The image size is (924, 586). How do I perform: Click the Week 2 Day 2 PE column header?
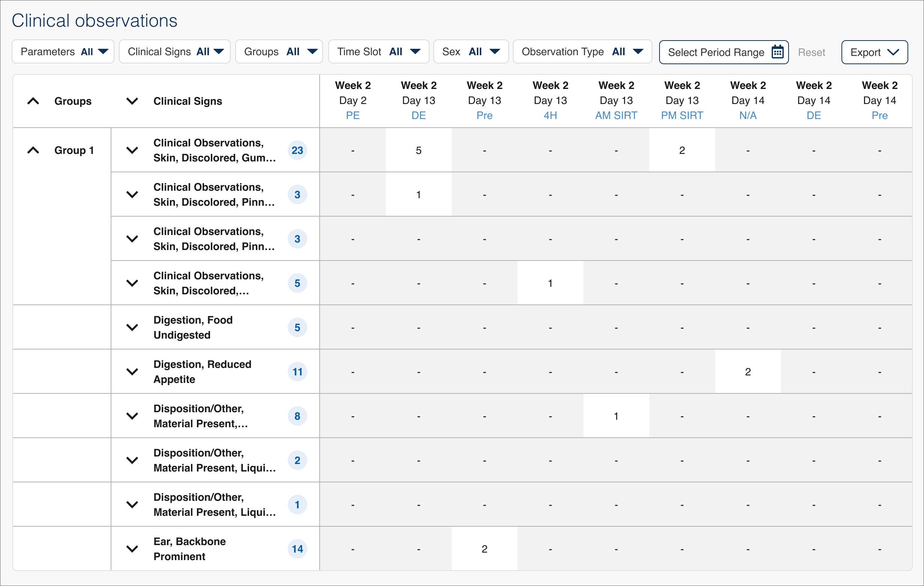[x=353, y=101]
